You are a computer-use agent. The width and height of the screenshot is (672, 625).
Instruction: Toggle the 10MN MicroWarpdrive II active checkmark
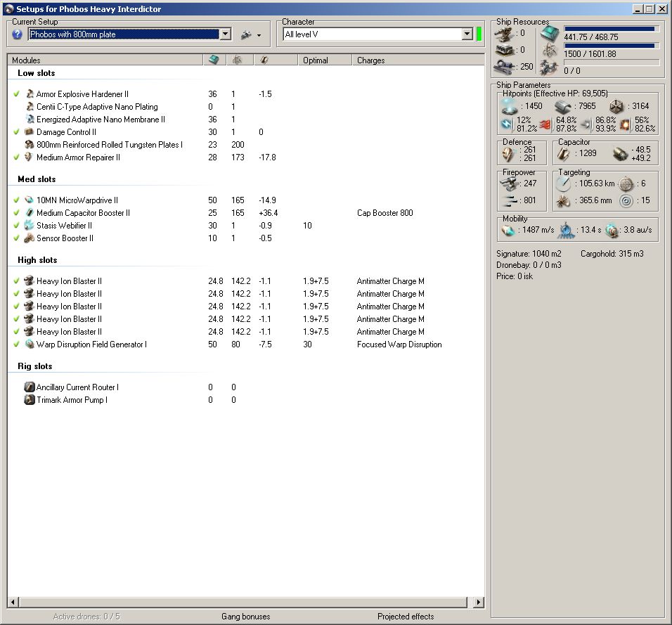(x=16, y=200)
